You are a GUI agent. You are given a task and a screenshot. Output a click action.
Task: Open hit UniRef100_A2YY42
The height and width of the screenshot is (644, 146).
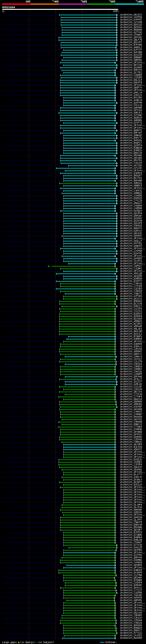(131, 32)
